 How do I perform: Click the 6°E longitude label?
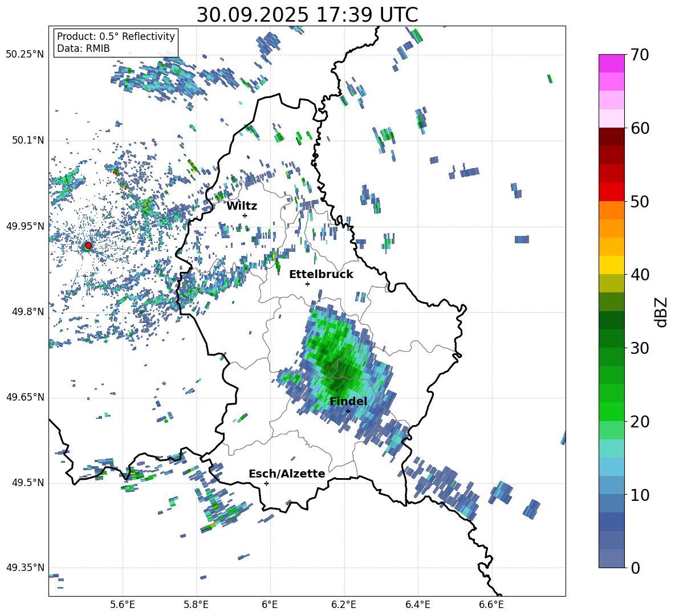[270, 605]
